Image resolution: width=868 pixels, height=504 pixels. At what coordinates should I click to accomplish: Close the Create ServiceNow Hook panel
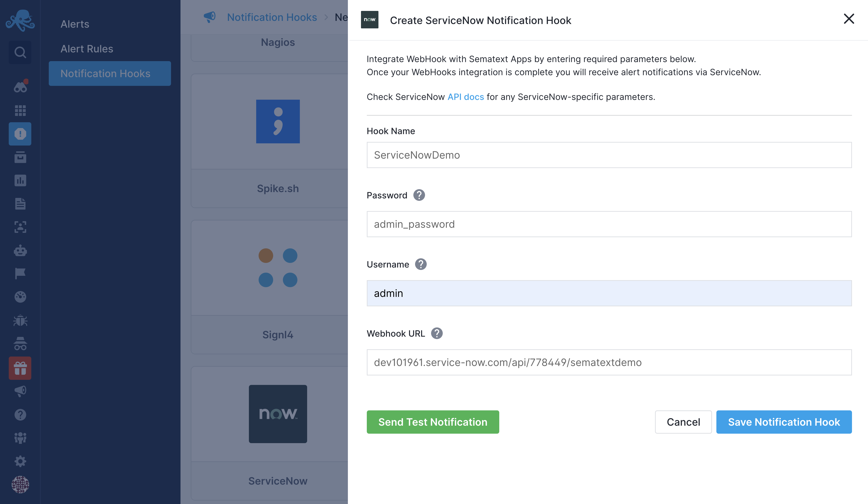click(849, 19)
